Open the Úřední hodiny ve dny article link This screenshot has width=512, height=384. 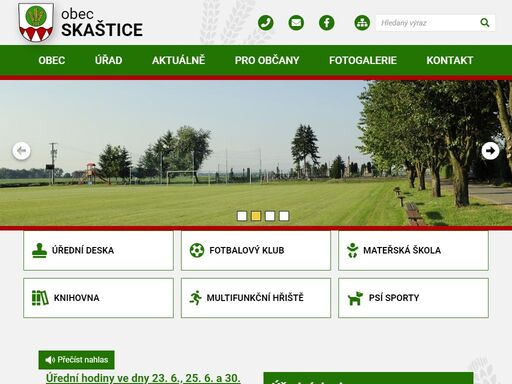coord(143,378)
